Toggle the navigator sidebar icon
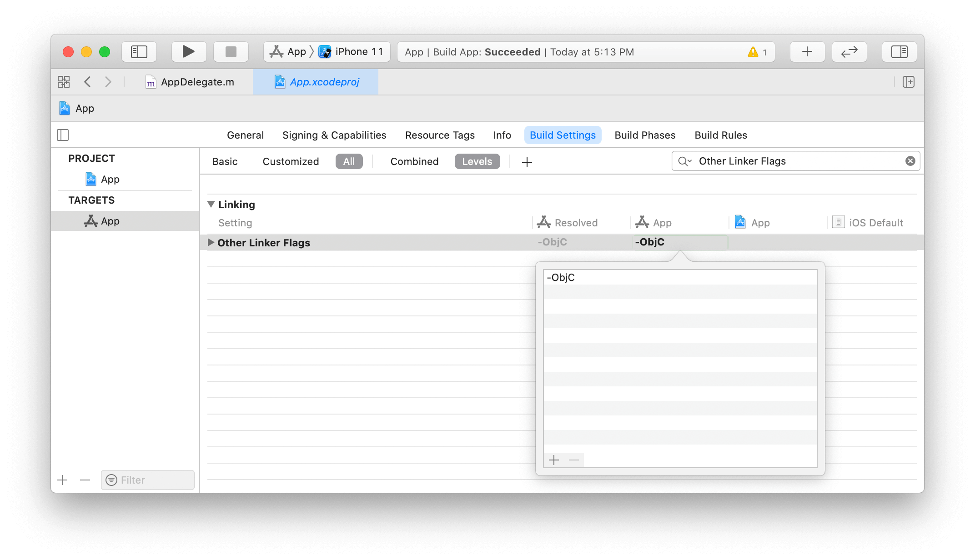Screen dimensions: 975x560 [x=139, y=52]
